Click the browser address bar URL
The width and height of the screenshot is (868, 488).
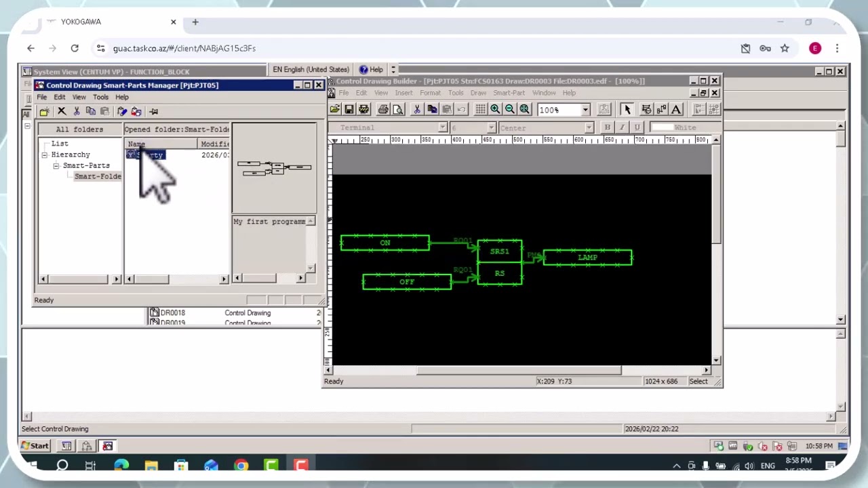pos(184,48)
